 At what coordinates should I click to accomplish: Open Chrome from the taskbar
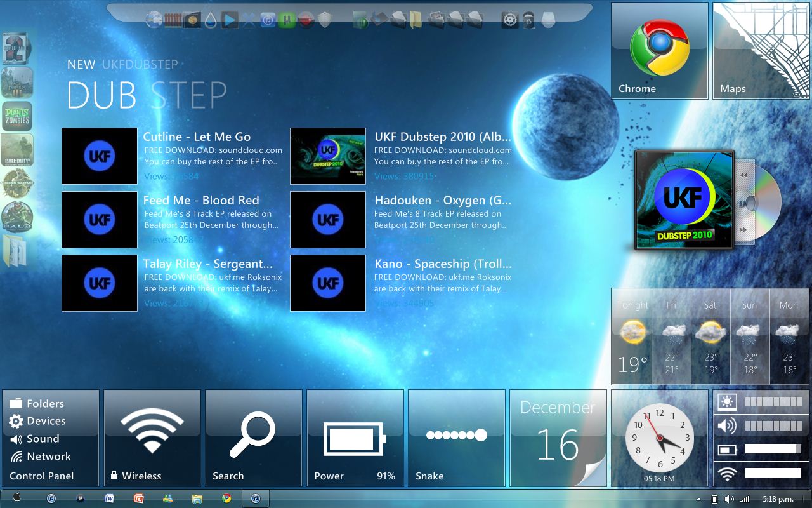point(226,498)
